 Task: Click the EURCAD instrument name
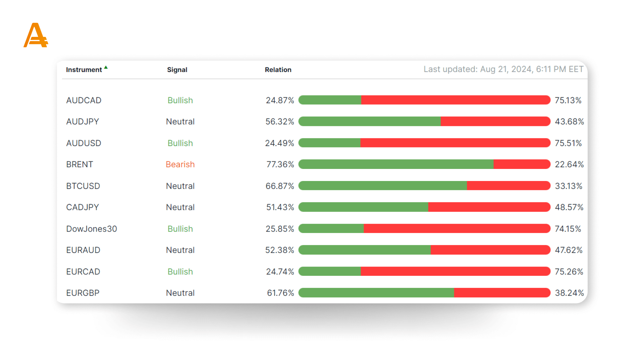[83, 271]
